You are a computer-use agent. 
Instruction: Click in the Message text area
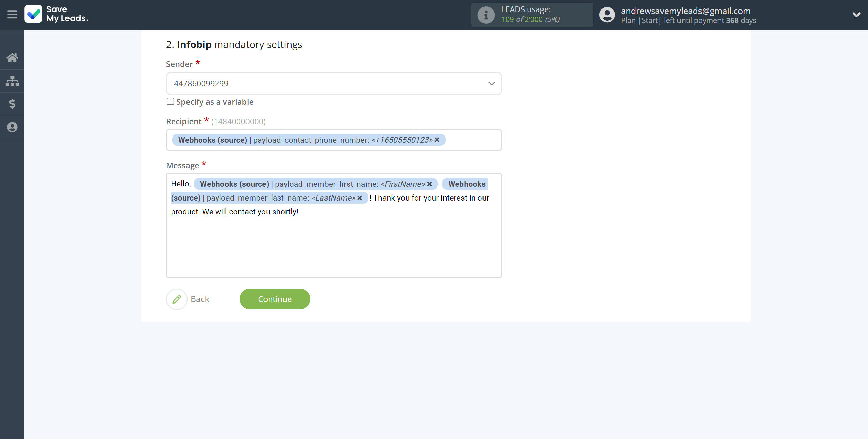[x=334, y=226]
